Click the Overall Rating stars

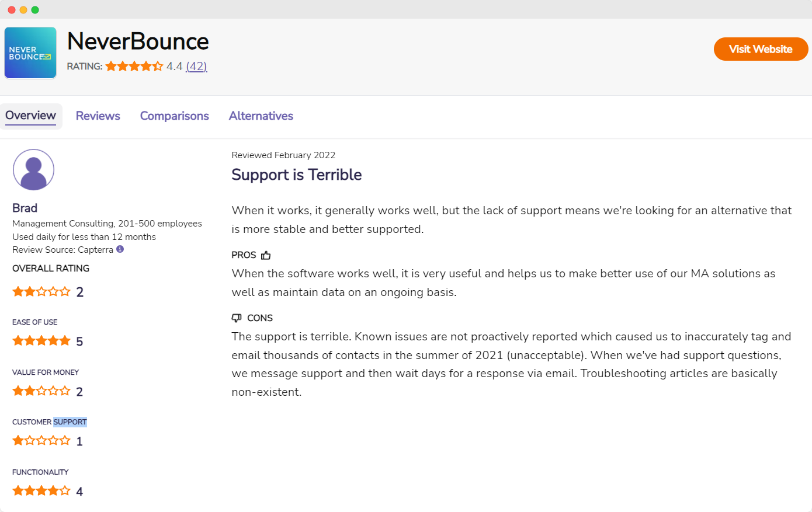[x=41, y=291]
